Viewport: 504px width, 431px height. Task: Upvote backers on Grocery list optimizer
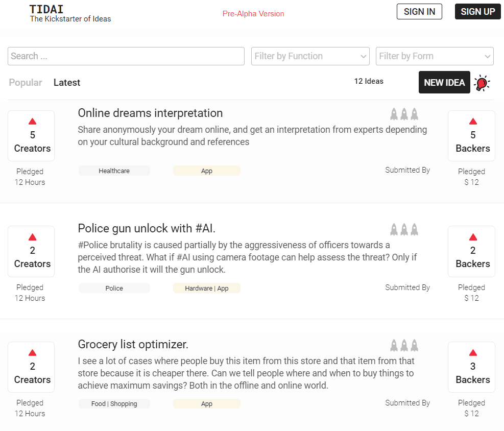(x=473, y=353)
